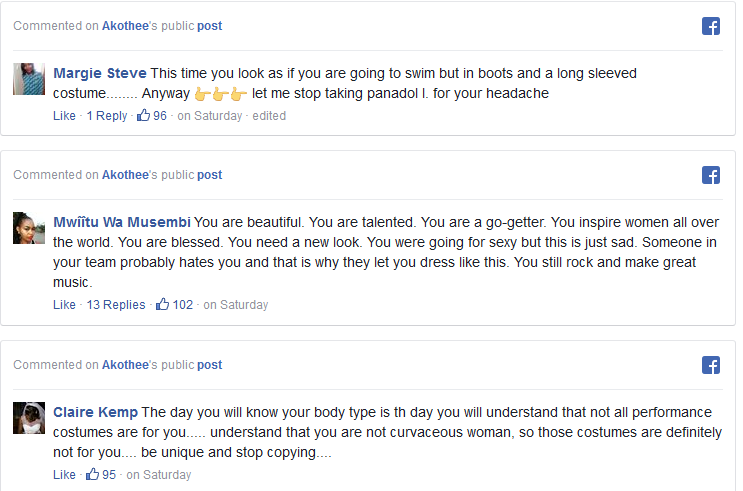
Task: Click thumbs-up icon showing 95 likes
Action: point(93,475)
